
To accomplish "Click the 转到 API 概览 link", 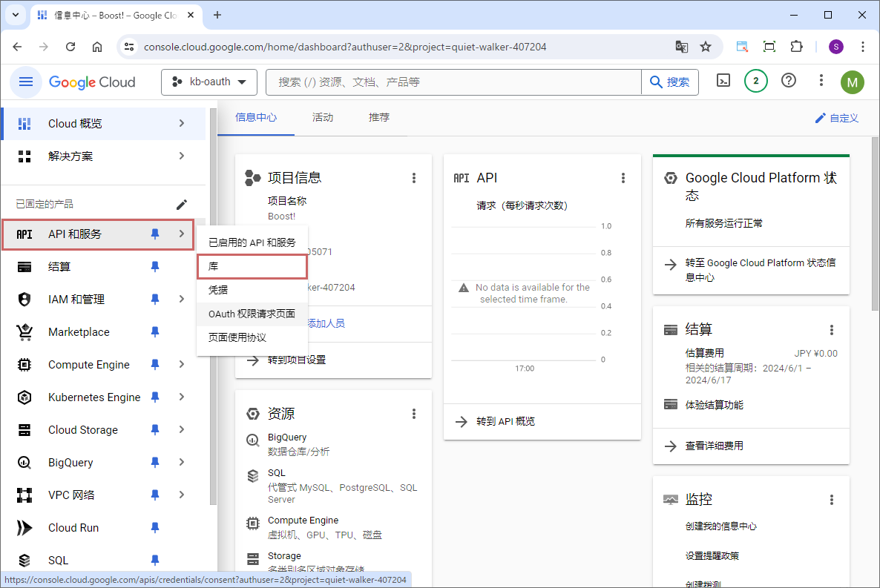I will coord(505,421).
